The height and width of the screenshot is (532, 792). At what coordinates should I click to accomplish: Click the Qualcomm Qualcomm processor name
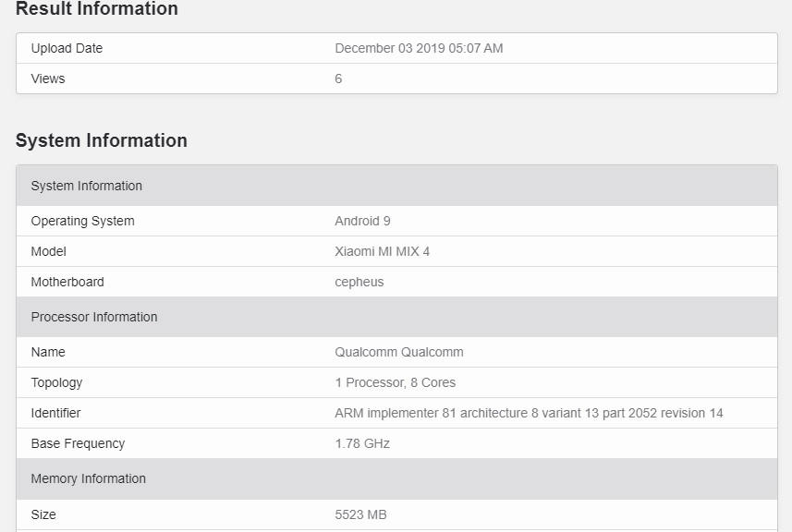(x=399, y=352)
